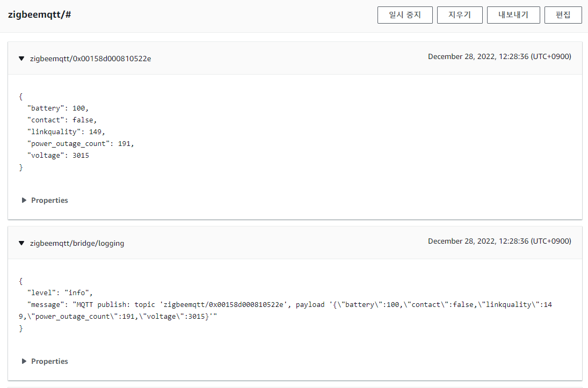588x388 pixels.
Task: Select the "contact": false line
Action: [x=62, y=120]
